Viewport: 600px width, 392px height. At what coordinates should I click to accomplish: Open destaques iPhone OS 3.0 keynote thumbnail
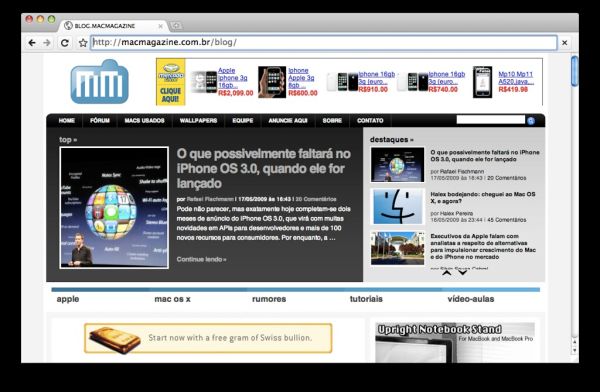coord(398,165)
